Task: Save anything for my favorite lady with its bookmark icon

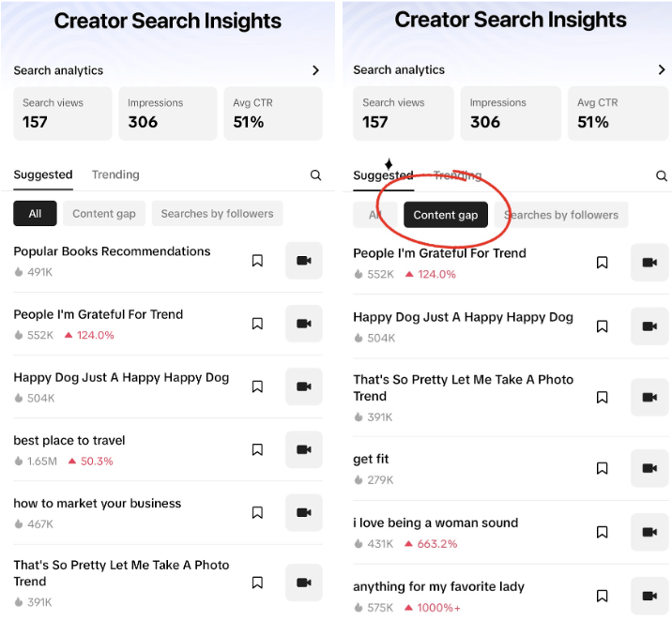Action: tap(603, 596)
